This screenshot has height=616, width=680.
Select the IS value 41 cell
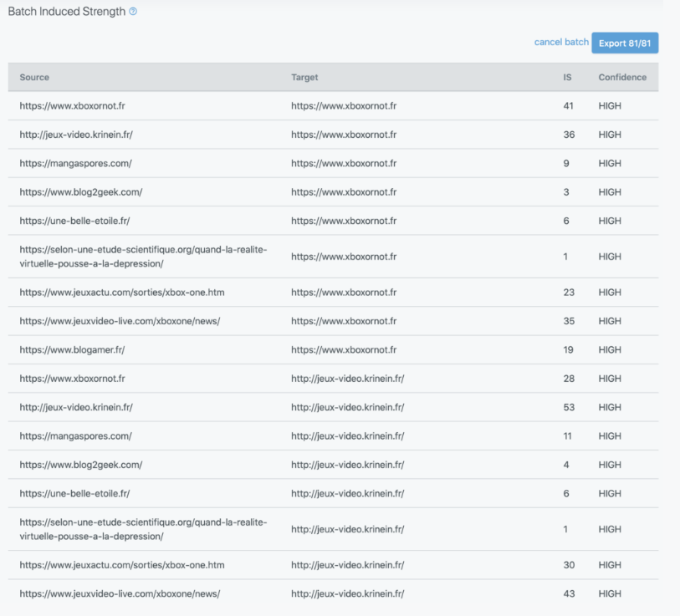pos(569,105)
